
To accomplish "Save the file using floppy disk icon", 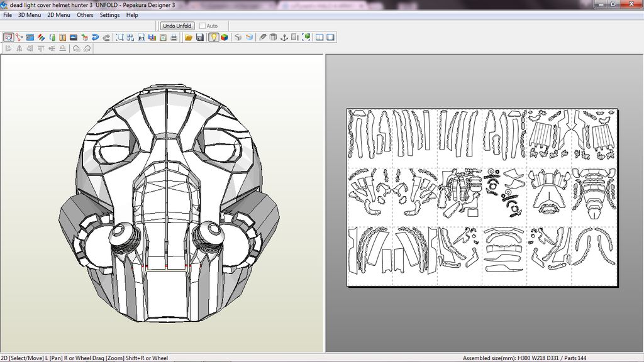I will 200,38.
